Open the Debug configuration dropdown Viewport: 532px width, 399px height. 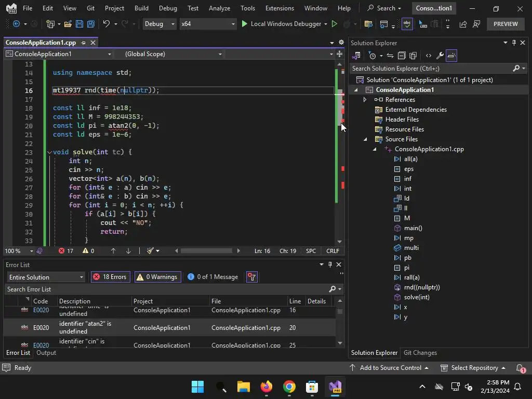pos(159,24)
